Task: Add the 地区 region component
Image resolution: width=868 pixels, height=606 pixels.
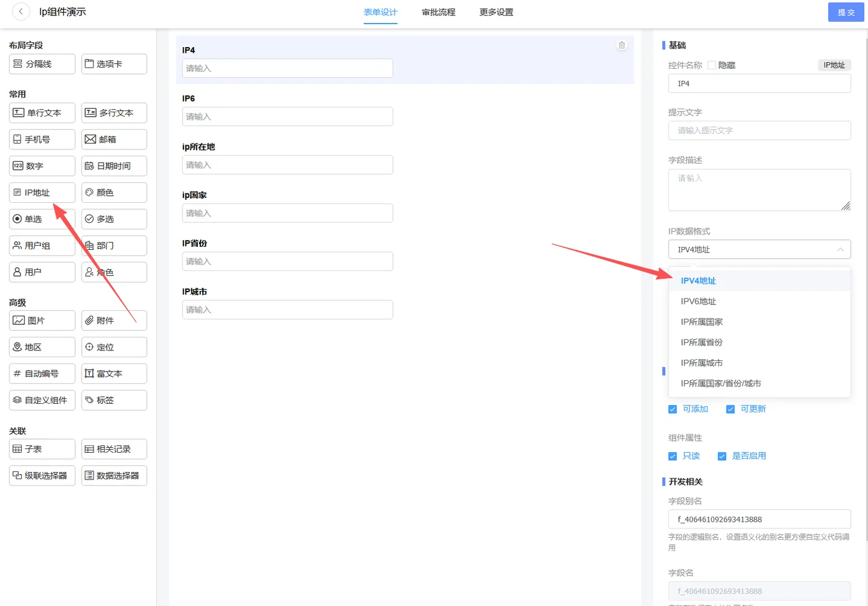Action: point(42,347)
